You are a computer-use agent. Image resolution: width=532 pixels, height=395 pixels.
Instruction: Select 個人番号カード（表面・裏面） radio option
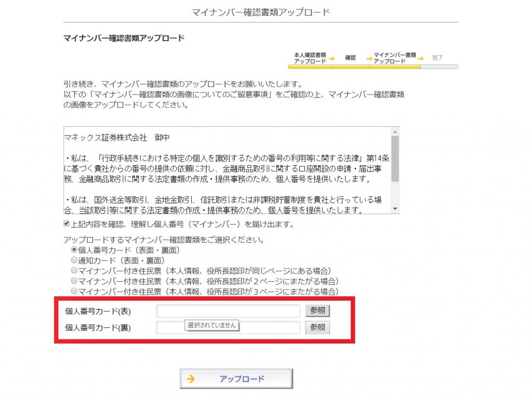(74, 250)
